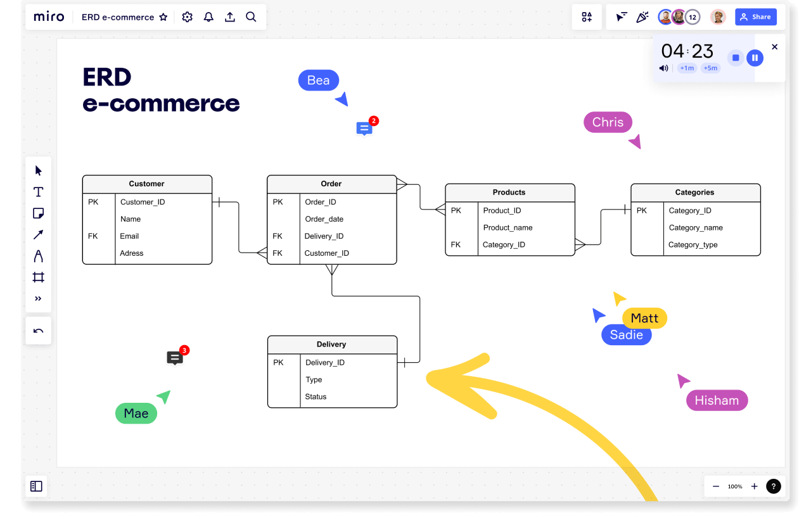Image resolution: width=811 pixels, height=532 pixels.
Task: Add one minute with +1m
Action: [687, 68]
